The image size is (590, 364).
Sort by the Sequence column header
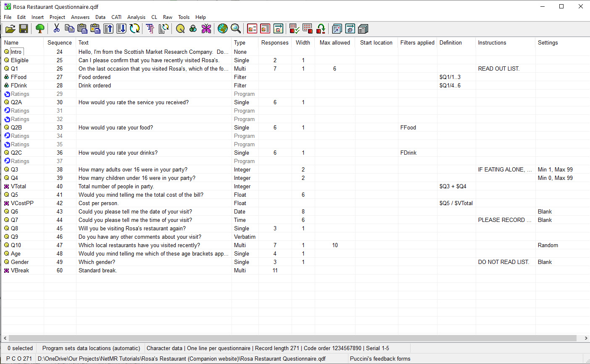click(x=59, y=42)
